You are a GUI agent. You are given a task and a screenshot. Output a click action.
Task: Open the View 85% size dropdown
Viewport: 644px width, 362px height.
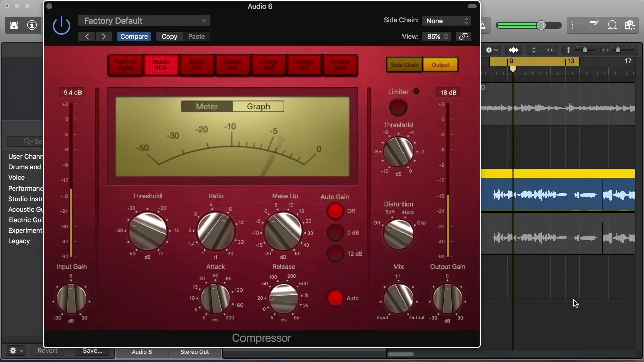pyautogui.click(x=437, y=36)
